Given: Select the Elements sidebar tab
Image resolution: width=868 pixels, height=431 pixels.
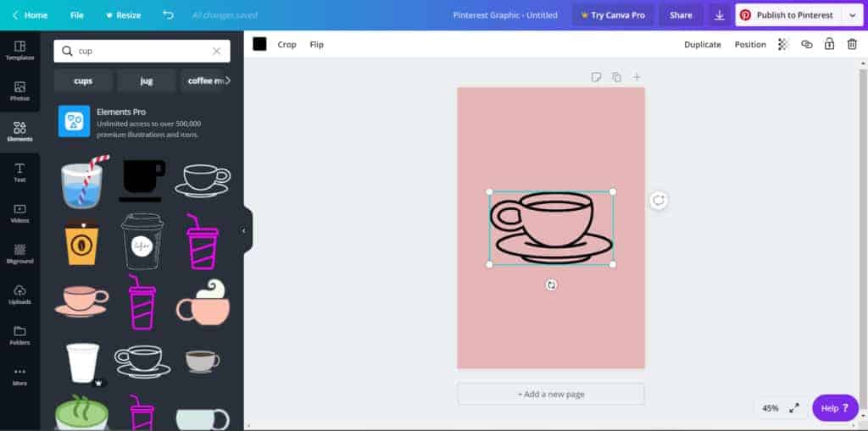Looking at the screenshot, I should (20, 132).
